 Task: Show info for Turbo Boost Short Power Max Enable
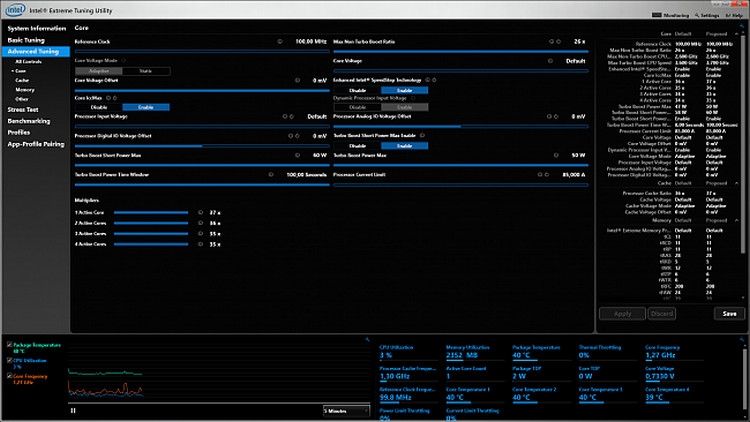(422, 135)
